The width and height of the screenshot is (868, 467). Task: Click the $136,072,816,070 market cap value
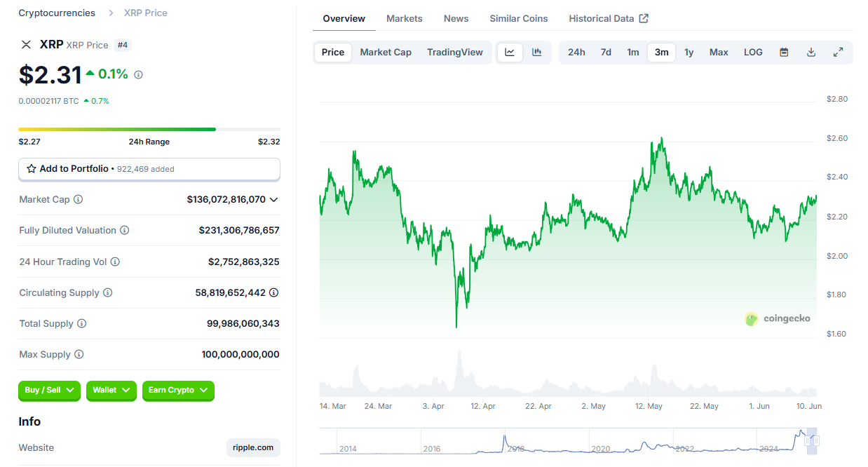point(226,200)
